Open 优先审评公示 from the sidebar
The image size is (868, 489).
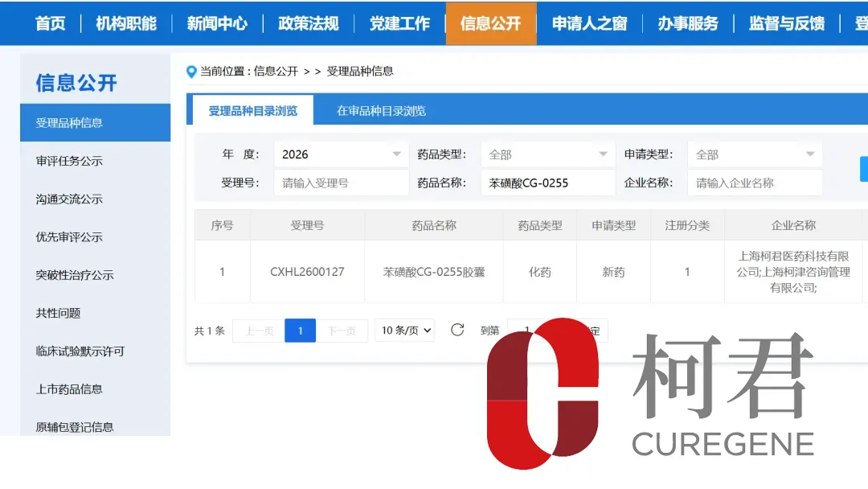coord(71,237)
